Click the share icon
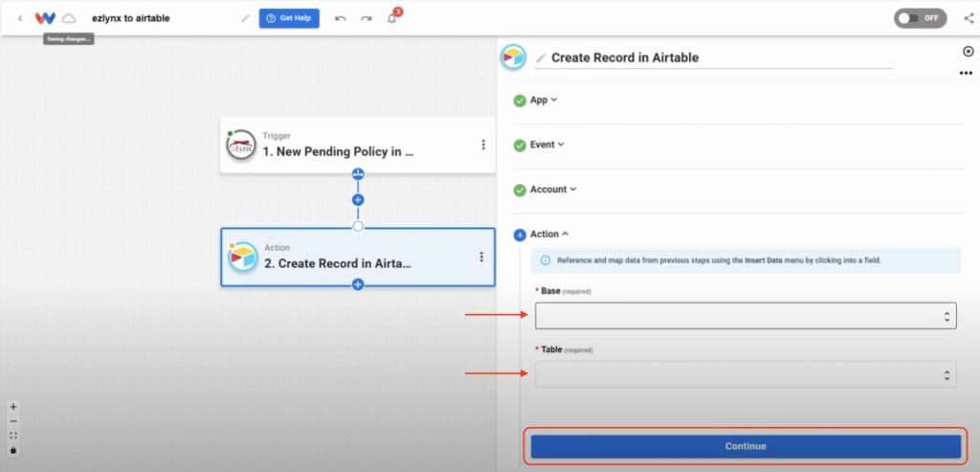The image size is (980, 472). pos(969,18)
